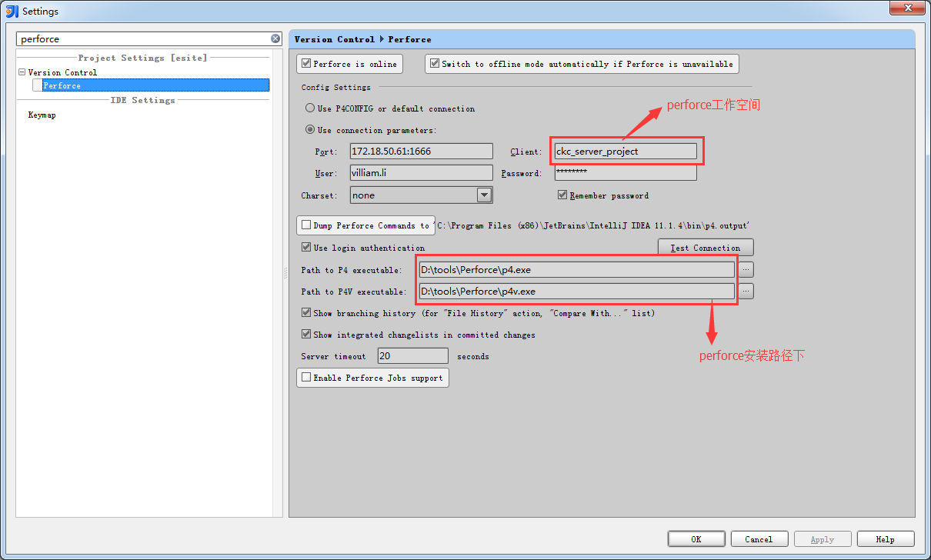Toggle Show branching history checkbox
This screenshot has width=931, height=560.
pyautogui.click(x=306, y=313)
